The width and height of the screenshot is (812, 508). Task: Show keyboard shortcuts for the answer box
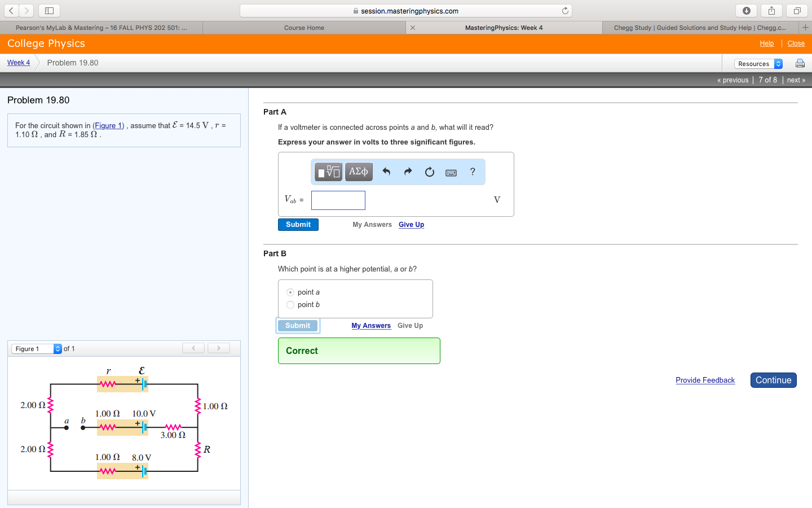coord(451,172)
